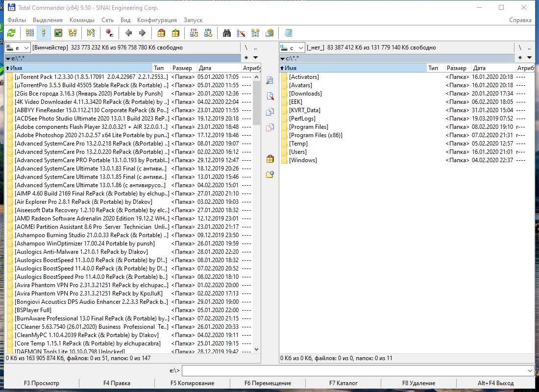Click copy files icon in middle bar
Image resolution: width=539 pixels, height=392 pixels.
[x=270, y=112]
